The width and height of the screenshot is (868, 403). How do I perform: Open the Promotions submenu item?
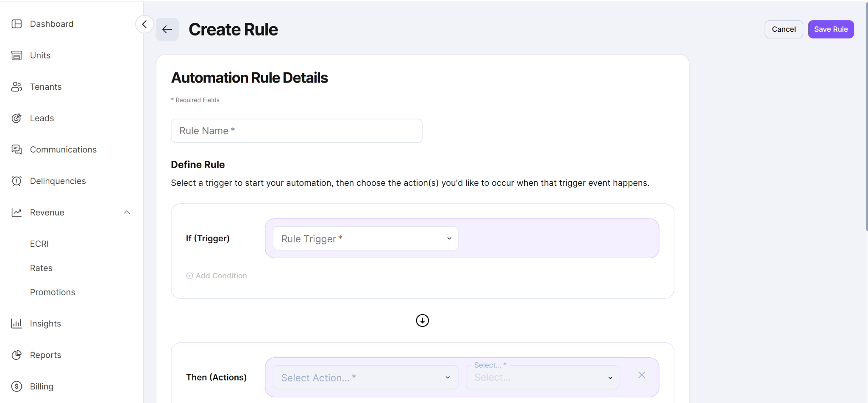click(53, 292)
